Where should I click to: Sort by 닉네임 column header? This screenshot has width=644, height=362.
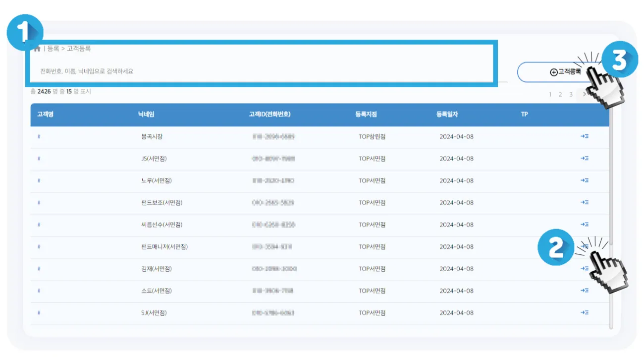(147, 114)
